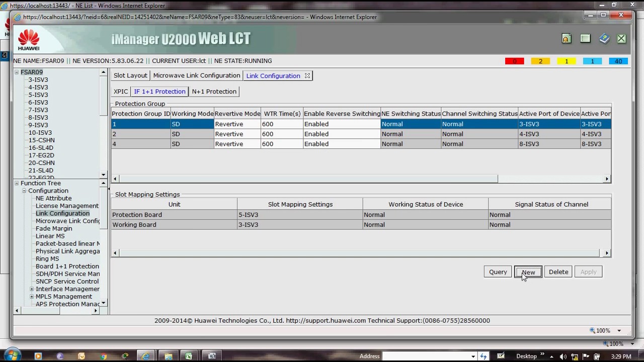Collapse the Function Tree node
This screenshot has width=644, height=362.
17,184
